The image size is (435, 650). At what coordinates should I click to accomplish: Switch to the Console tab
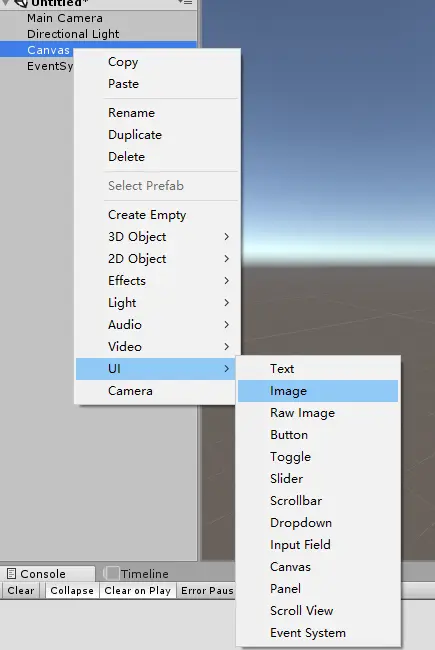pos(48,574)
